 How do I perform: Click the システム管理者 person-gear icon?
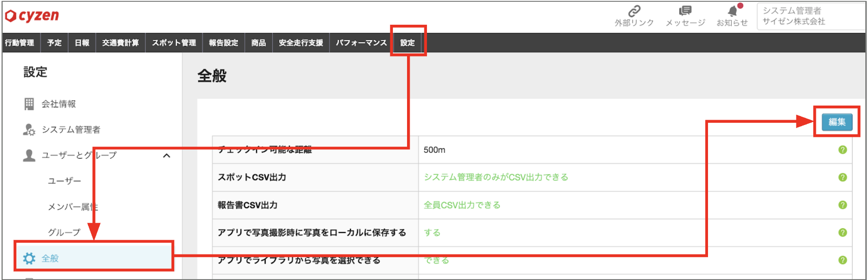29,129
